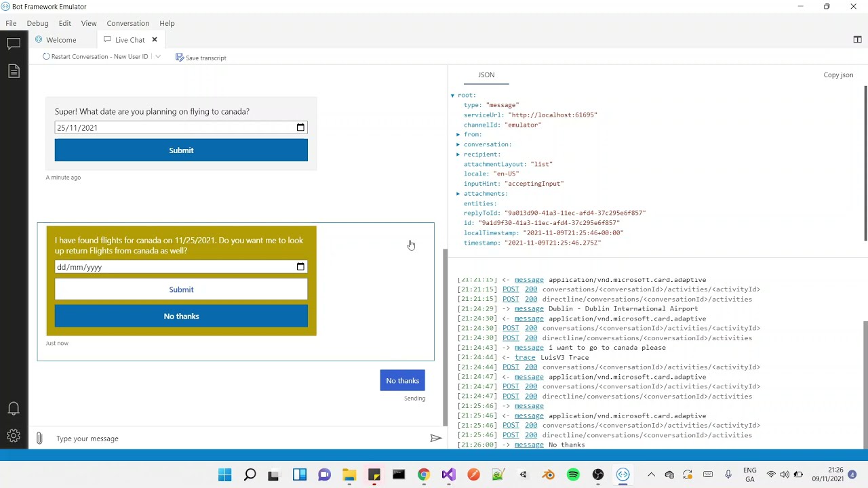The width and height of the screenshot is (868, 488).
Task: Select the JSON inspector tab
Action: (x=486, y=75)
